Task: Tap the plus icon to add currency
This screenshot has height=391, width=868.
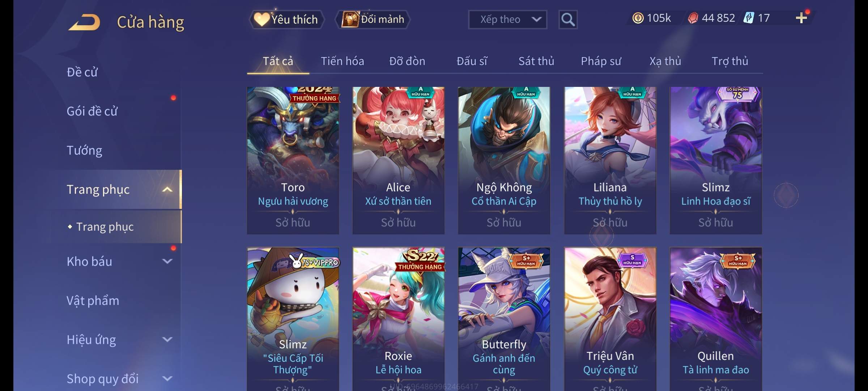Action: point(801,18)
